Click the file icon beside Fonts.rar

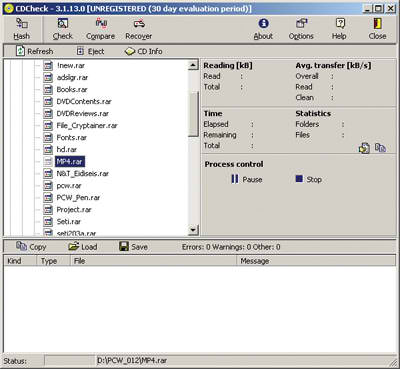48,138
